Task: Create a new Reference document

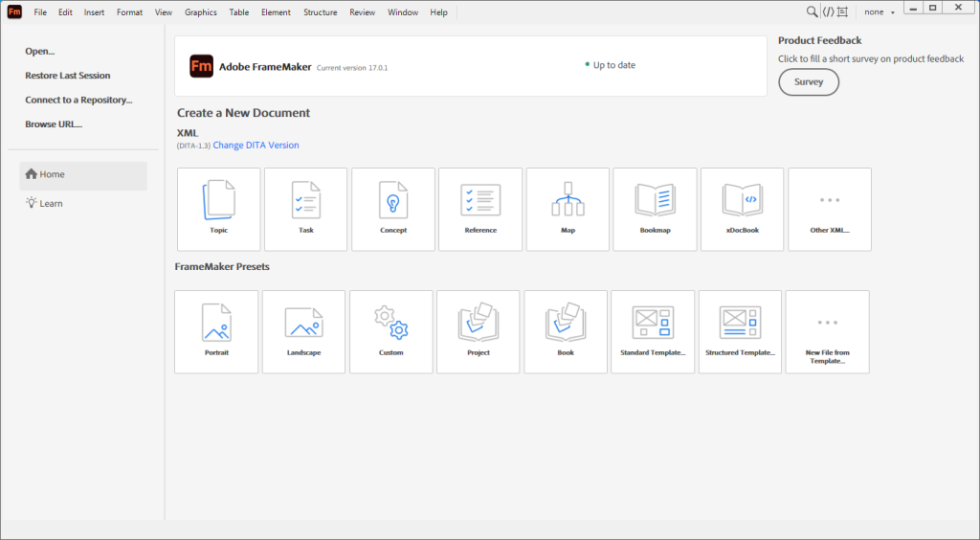Action: pos(479,209)
